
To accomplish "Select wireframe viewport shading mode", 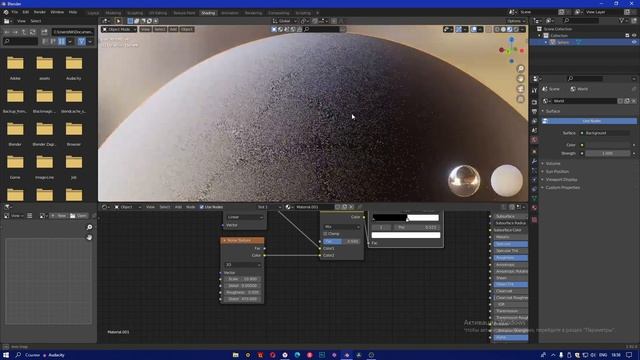I will [497, 29].
